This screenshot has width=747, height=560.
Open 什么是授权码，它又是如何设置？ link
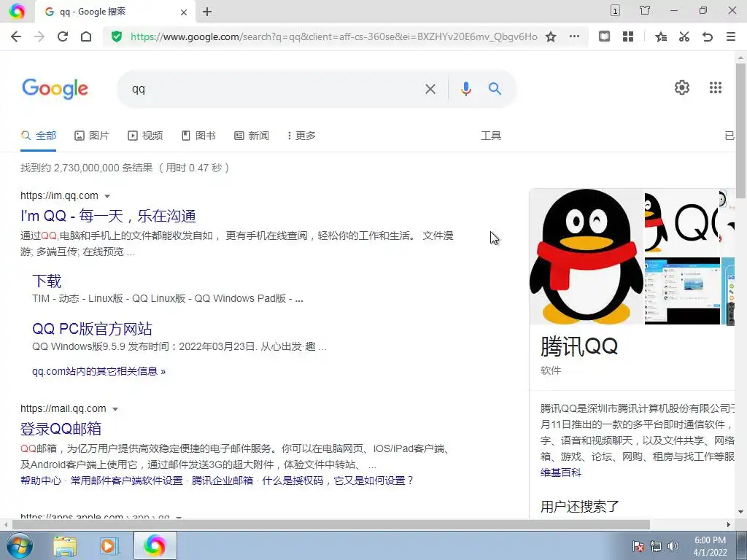click(338, 481)
